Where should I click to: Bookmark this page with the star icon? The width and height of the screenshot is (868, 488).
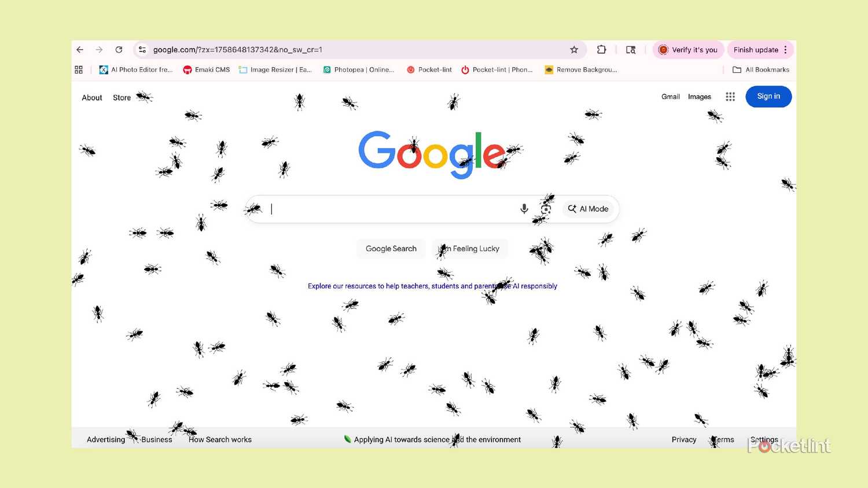[x=574, y=50]
